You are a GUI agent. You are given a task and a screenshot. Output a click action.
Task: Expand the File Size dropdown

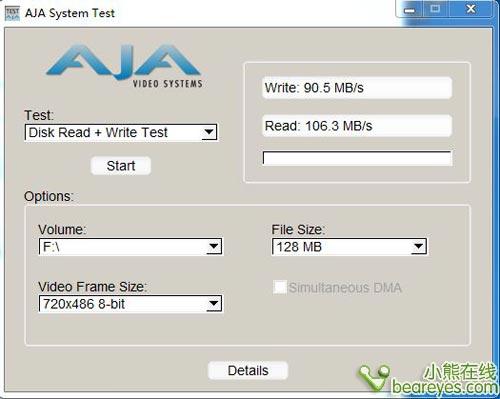[x=349, y=247]
